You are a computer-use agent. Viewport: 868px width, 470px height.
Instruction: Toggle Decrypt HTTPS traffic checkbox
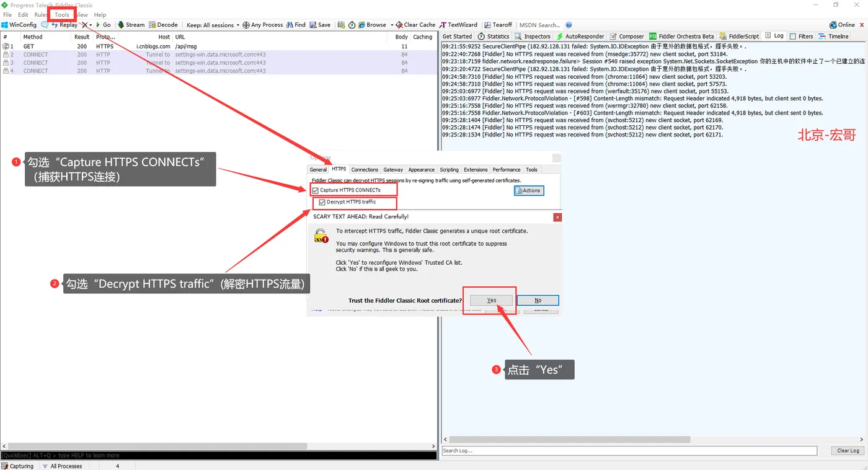pyautogui.click(x=322, y=202)
